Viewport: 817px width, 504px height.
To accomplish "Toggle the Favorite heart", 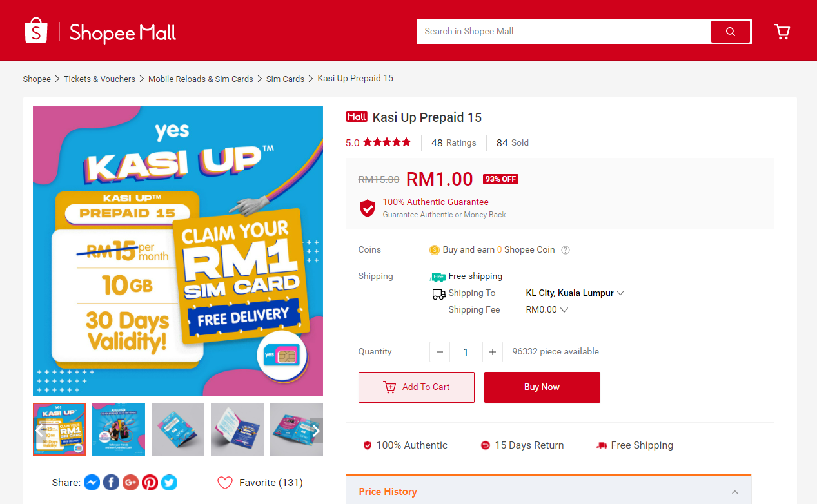I will point(224,483).
